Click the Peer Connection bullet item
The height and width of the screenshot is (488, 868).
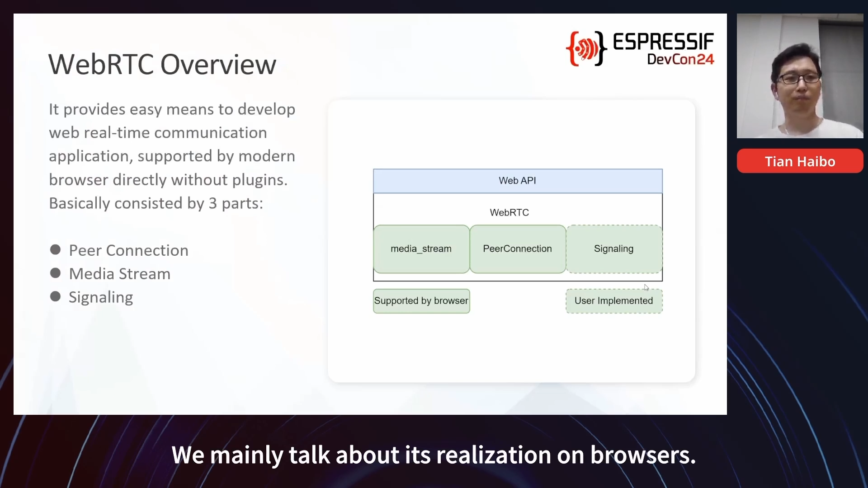(x=119, y=250)
